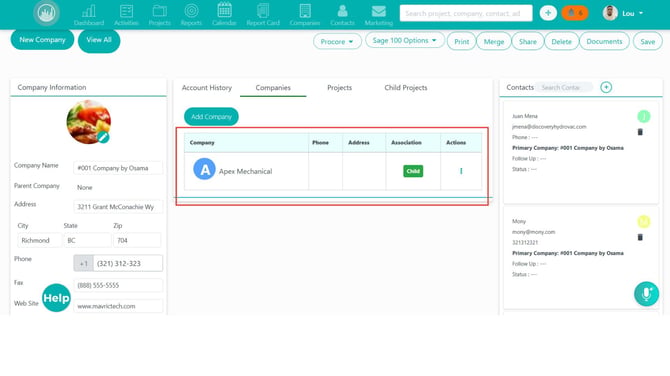670x376 pixels.
Task: Click the Apex Mechanical letter avatar
Action: pyautogui.click(x=204, y=169)
